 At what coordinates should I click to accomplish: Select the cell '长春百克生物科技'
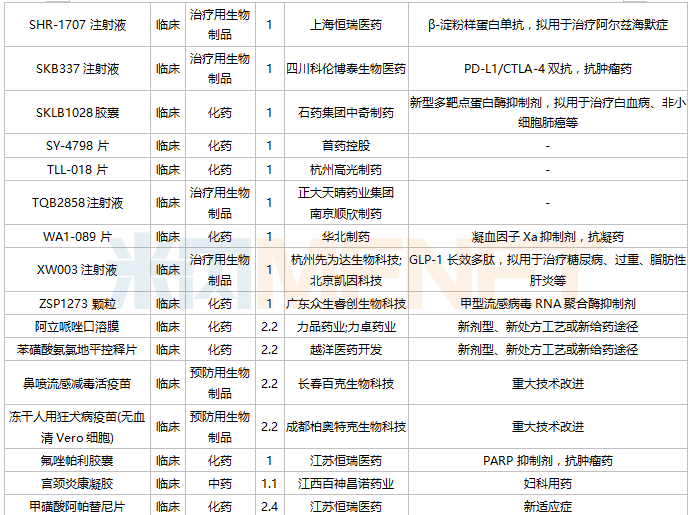(346, 383)
